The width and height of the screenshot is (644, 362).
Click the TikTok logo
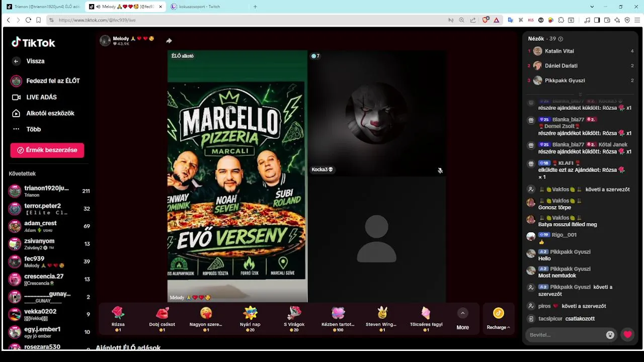tap(33, 43)
